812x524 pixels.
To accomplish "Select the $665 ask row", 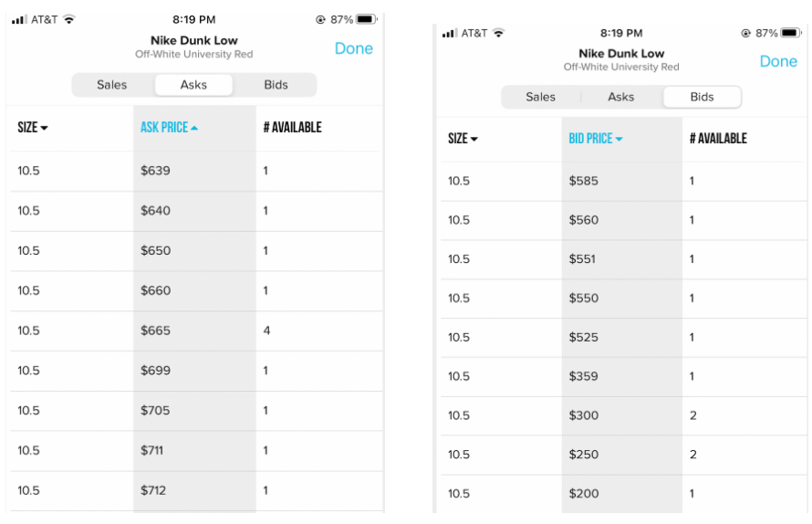I will (x=193, y=330).
